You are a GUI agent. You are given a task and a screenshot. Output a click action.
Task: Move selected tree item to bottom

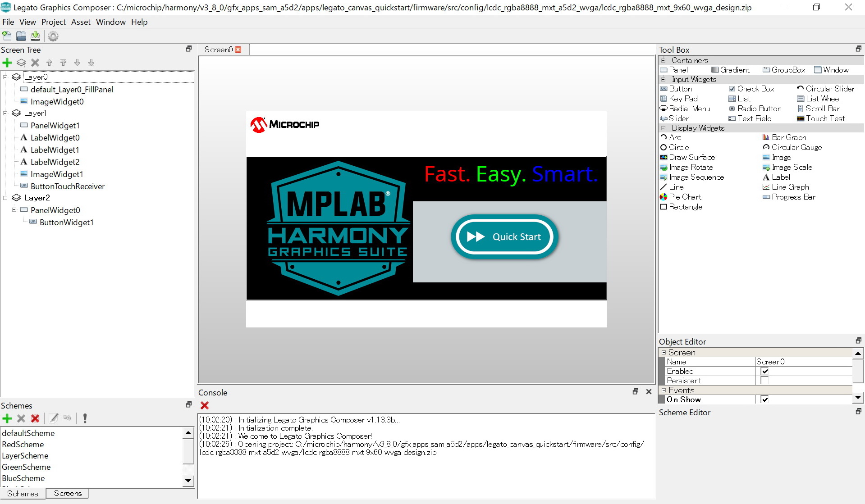point(92,63)
